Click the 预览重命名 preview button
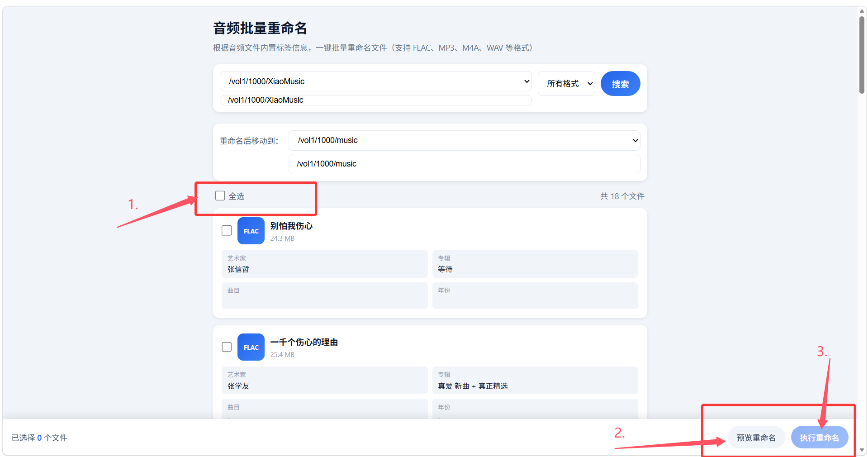868x457 pixels. (x=756, y=438)
